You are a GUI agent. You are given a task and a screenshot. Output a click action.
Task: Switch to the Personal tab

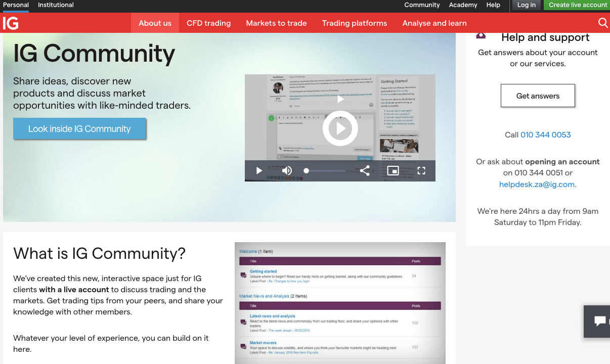[16, 5]
